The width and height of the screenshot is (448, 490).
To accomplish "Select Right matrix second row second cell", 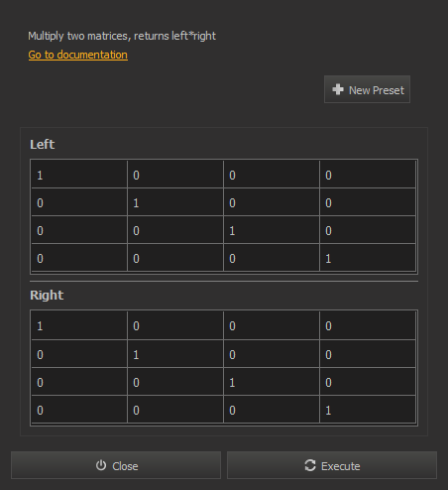I will coord(175,354).
